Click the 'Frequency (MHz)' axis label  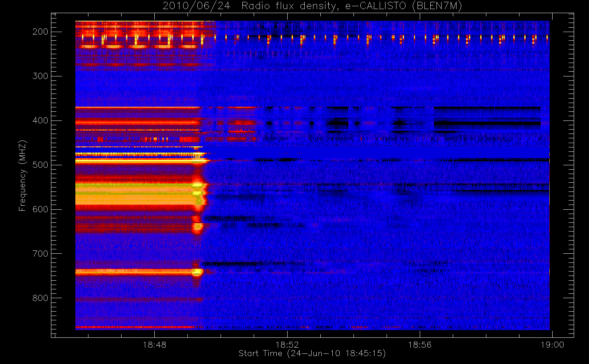(23, 175)
